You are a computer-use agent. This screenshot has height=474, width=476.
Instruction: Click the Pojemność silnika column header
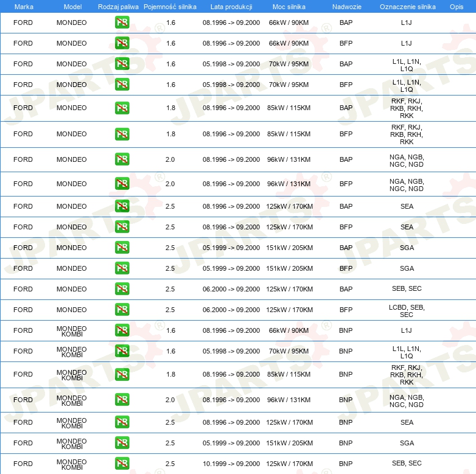[170, 7]
